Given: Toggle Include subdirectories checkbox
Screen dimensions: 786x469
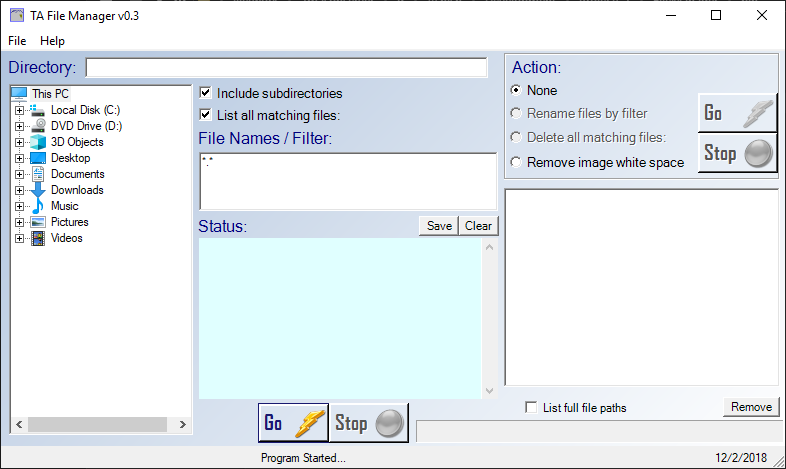Looking at the screenshot, I should click(x=205, y=93).
